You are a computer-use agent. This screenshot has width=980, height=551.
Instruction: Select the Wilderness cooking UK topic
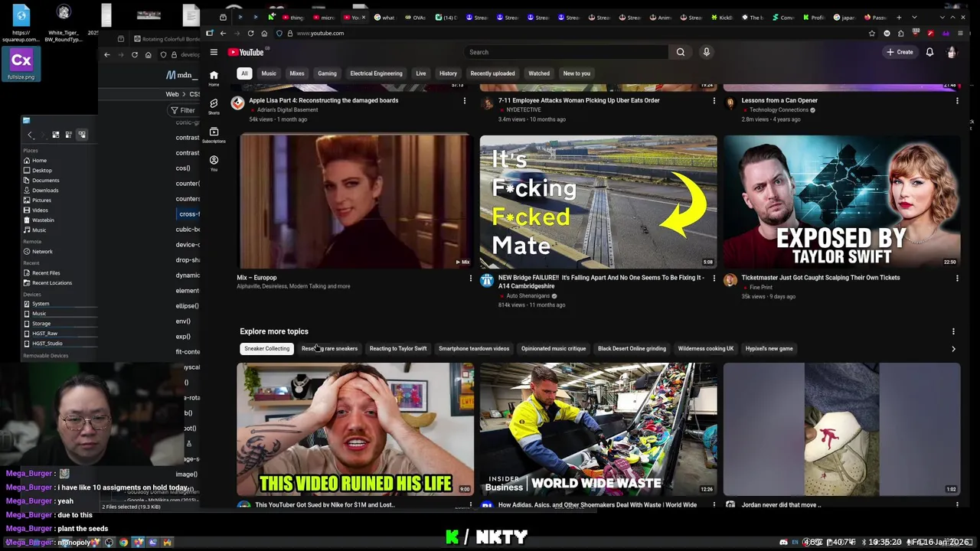point(706,349)
